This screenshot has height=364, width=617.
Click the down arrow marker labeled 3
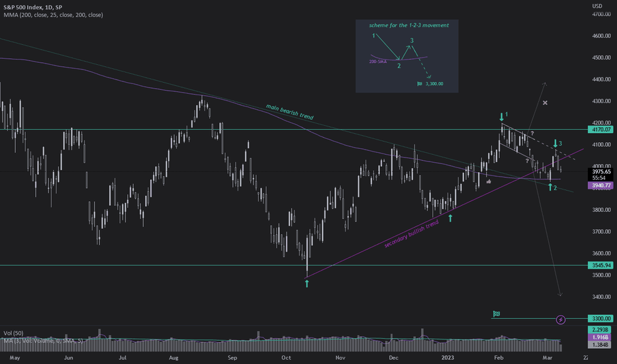point(555,144)
